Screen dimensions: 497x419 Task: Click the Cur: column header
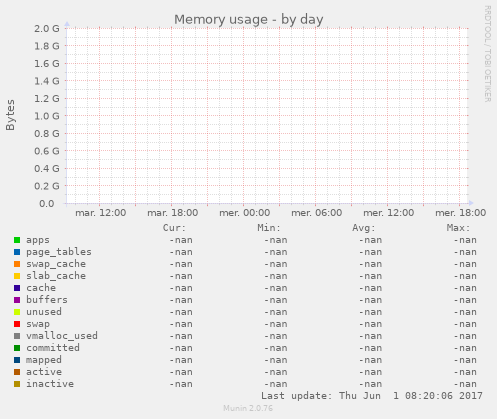(174, 228)
